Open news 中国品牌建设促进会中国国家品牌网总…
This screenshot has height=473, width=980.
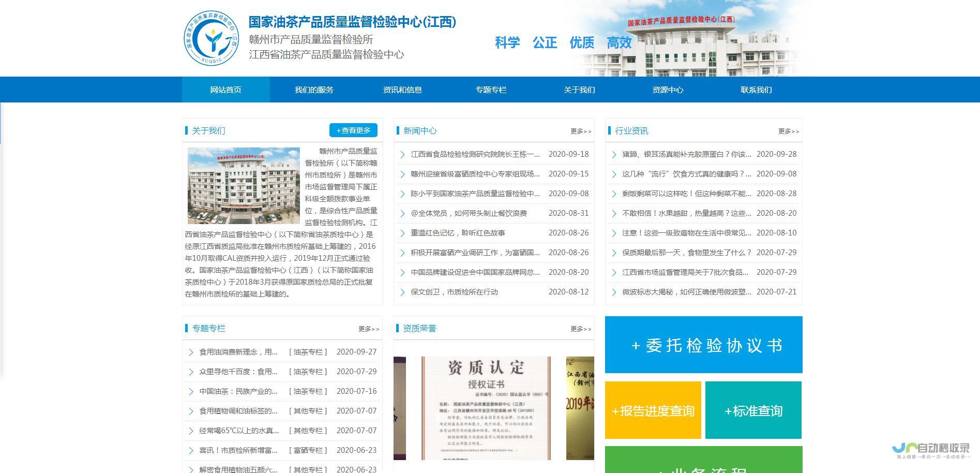click(475, 272)
